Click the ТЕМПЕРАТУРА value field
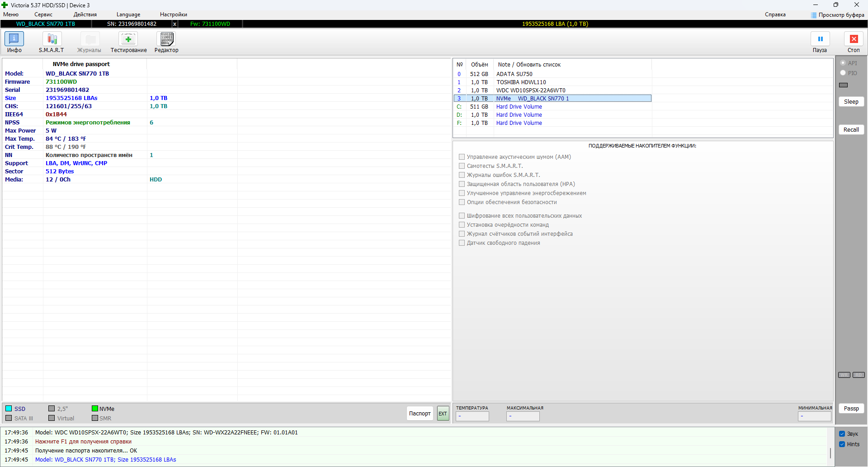Image resolution: width=868 pixels, height=467 pixels. 472,416
